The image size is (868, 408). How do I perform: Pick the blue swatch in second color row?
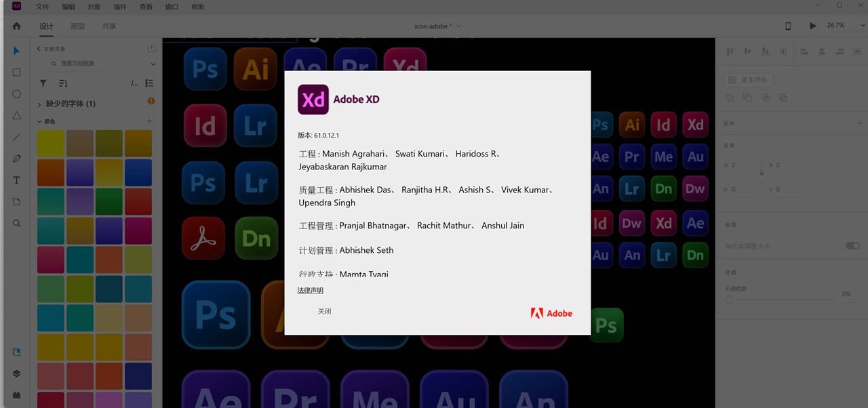point(138,172)
